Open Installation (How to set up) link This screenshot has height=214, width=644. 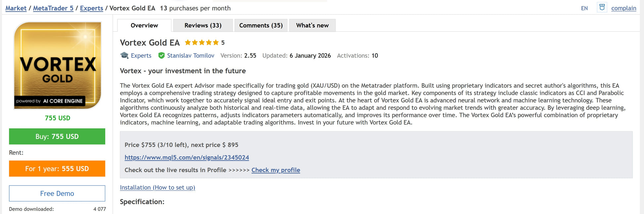[158, 188]
